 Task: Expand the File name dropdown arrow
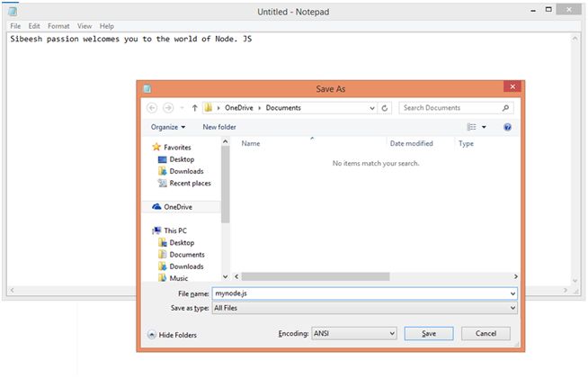click(512, 293)
